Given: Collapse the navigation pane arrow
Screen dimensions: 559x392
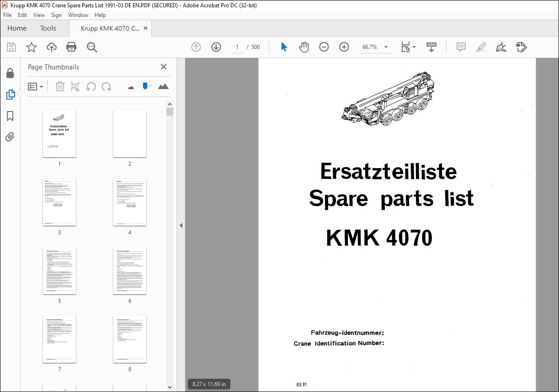Looking at the screenshot, I should point(181,225).
